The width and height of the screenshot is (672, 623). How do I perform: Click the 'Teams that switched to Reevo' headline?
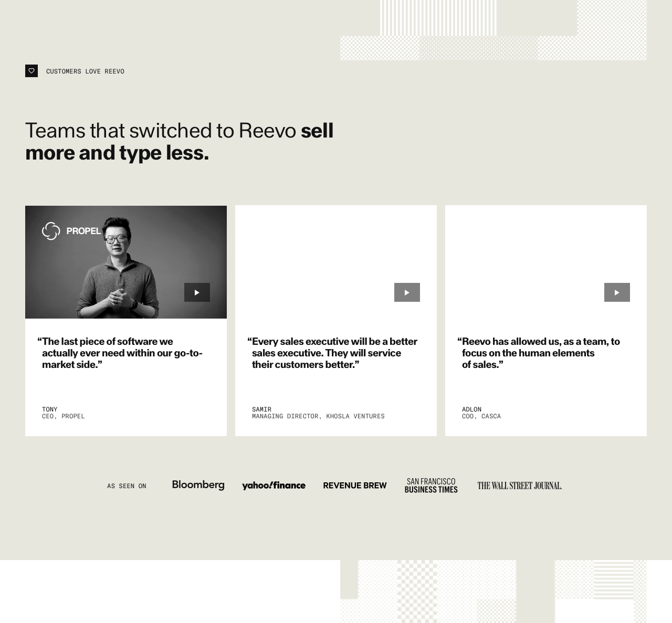pos(180,141)
